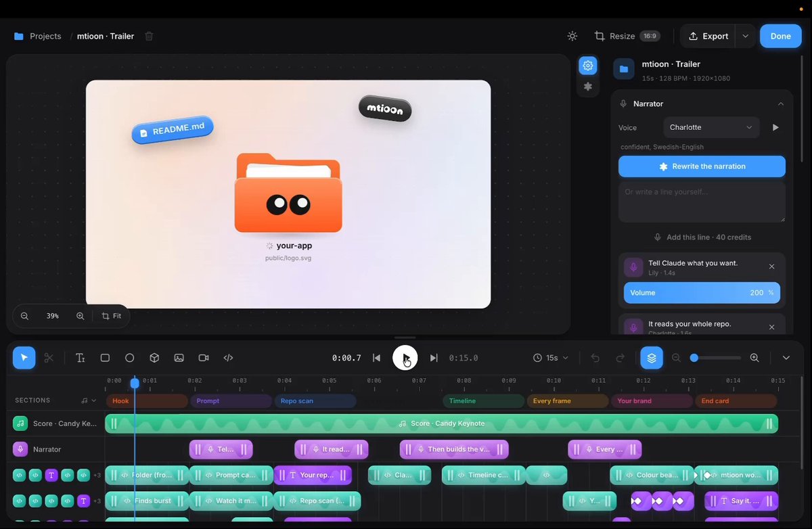Click Rewrite the narration button
This screenshot has height=529, width=812.
point(702,166)
